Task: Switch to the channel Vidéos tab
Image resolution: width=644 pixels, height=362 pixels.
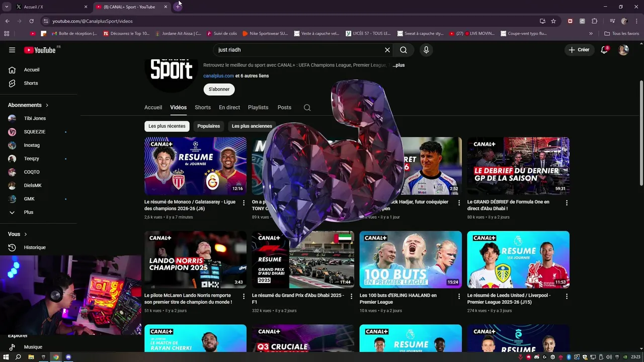Action: point(178,108)
